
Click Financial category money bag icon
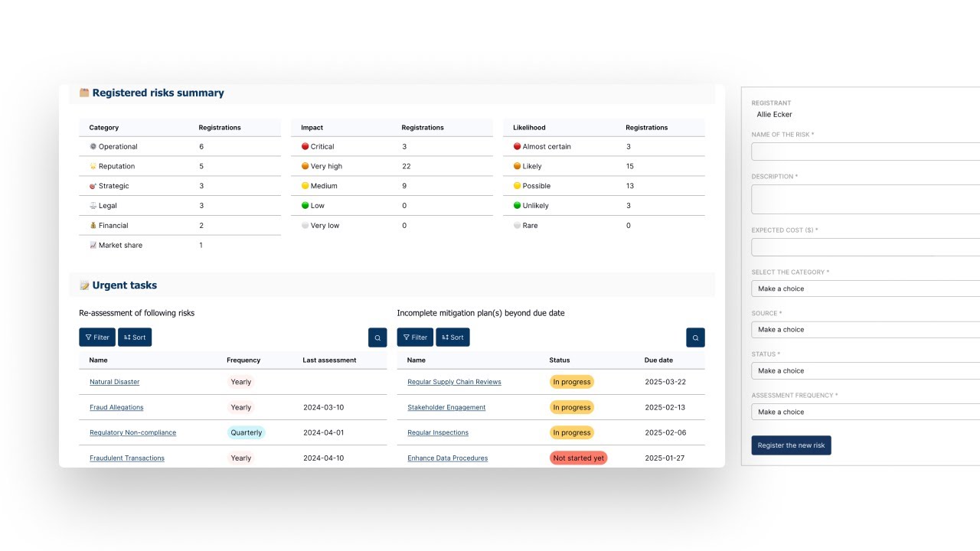(93, 226)
